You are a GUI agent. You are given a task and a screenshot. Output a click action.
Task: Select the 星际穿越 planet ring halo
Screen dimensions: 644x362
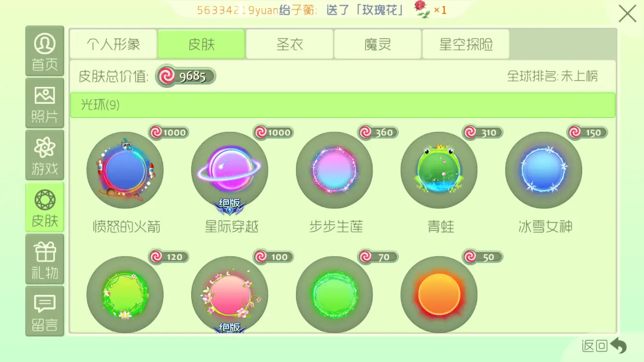pos(230,170)
